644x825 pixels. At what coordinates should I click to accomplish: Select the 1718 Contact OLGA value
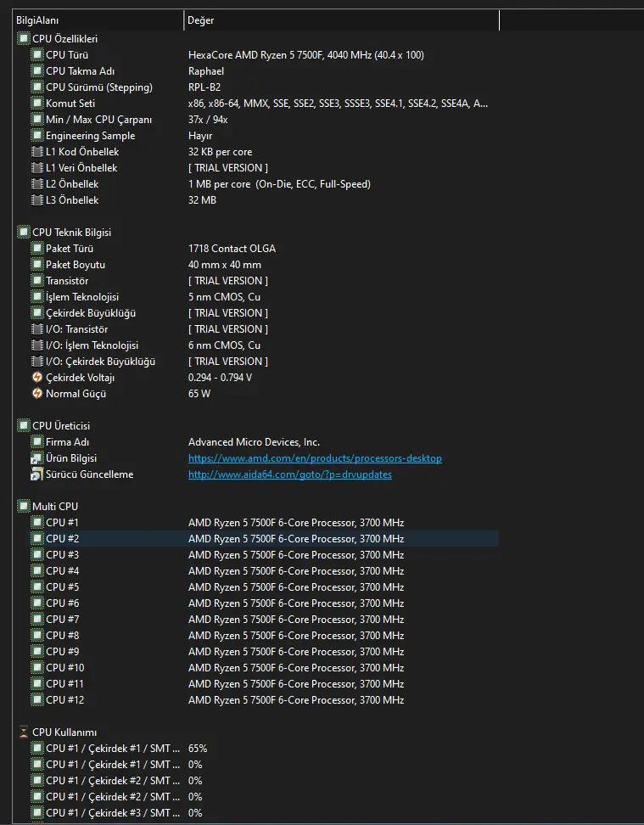[x=232, y=249]
